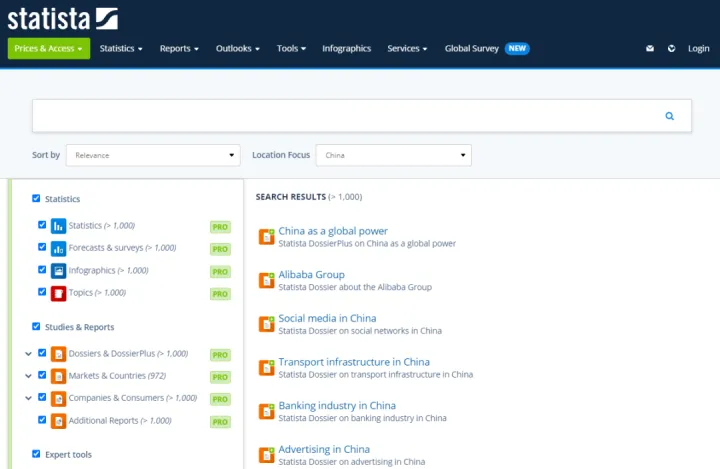The image size is (720, 469).
Task: Click the search magnifier icon
Action: tap(669, 116)
